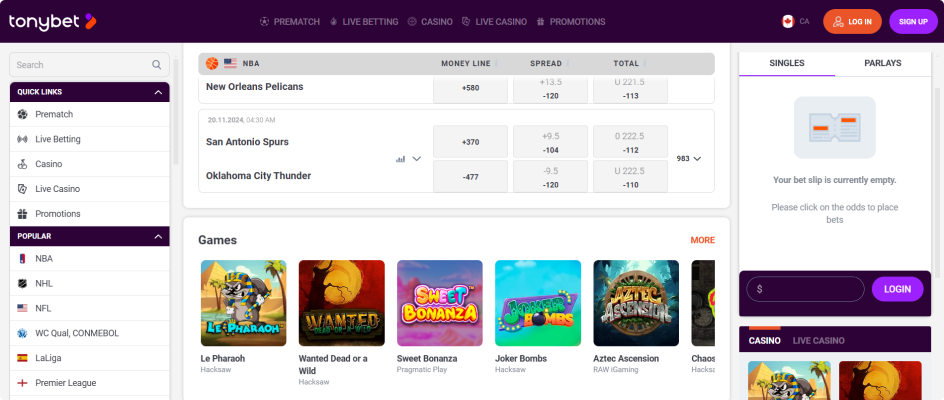Viewport: 944px width, 400px height.
Task: Click the bet amount input field
Action: tap(805, 289)
